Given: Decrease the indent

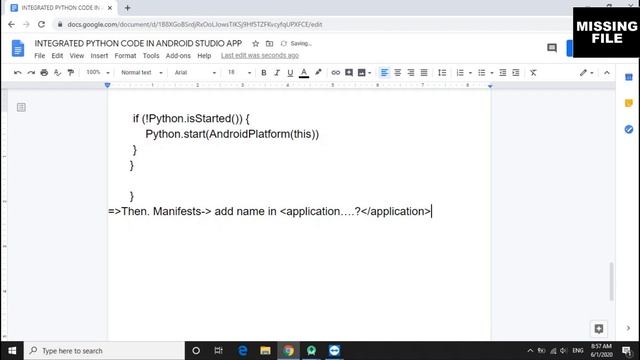Looking at the screenshot, I should (502, 73).
